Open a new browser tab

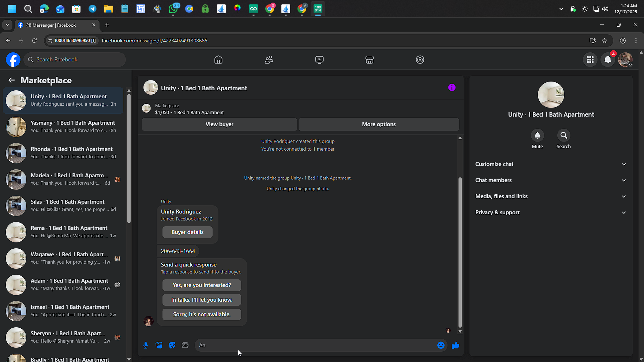point(107,25)
